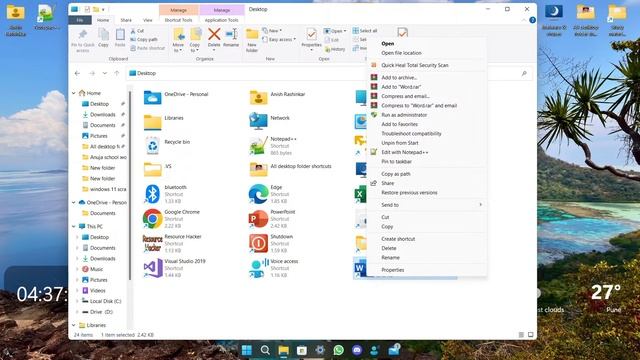Go up one folder level
Image resolution: width=640 pixels, height=360 pixels.
pos(117,73)
